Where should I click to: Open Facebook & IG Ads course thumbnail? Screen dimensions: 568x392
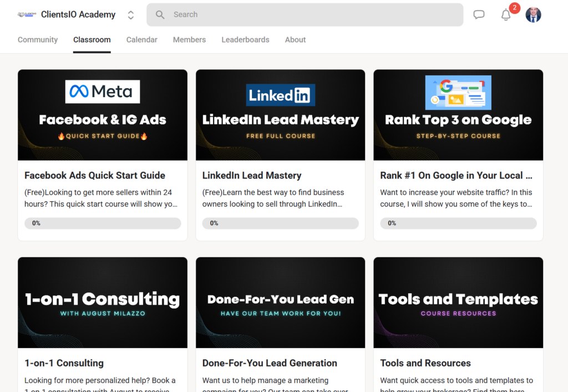tap(103, 115)
